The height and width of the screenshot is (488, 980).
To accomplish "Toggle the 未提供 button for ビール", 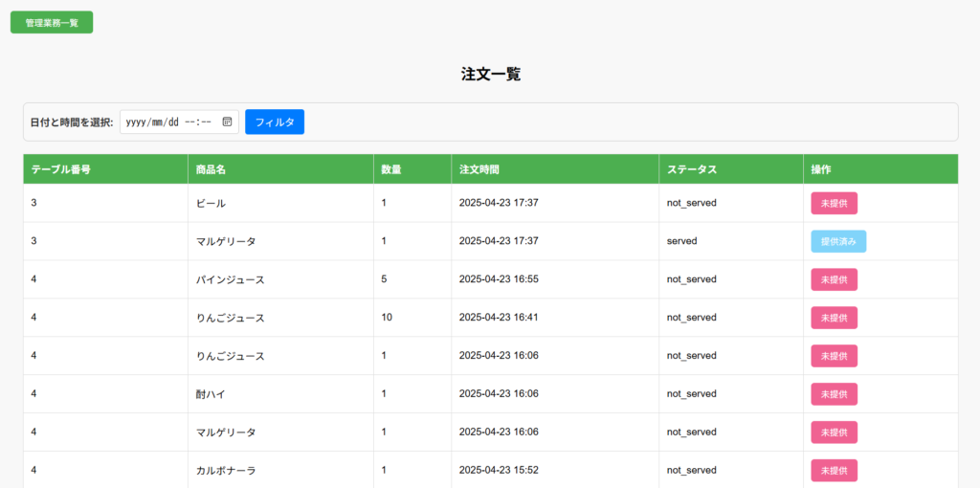I will pyautogui.click(x=834, y=203).
